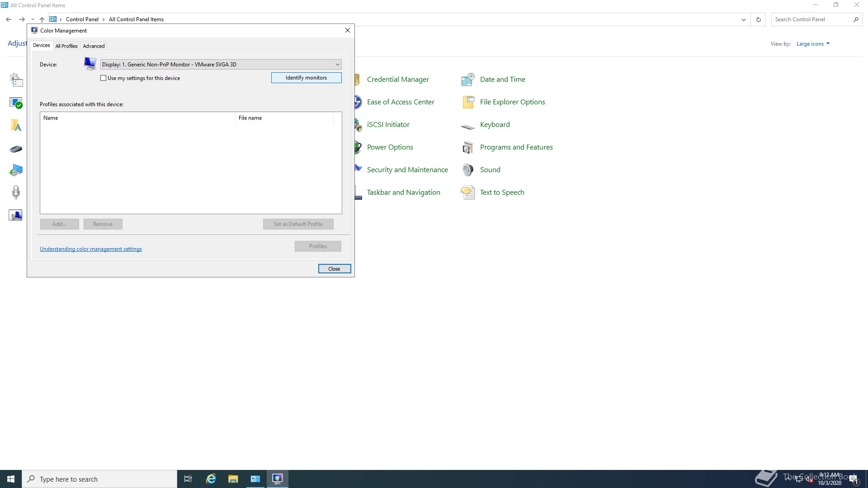Screen dimensions: 868x488
Task: Click the Default Programs icon with green check
Action: click(x=16, y=103)
